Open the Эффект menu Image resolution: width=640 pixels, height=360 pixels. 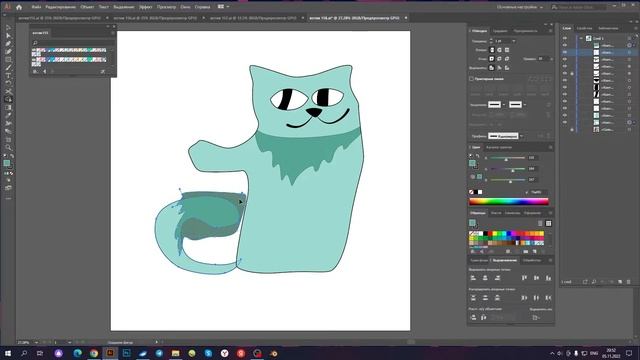145,7
